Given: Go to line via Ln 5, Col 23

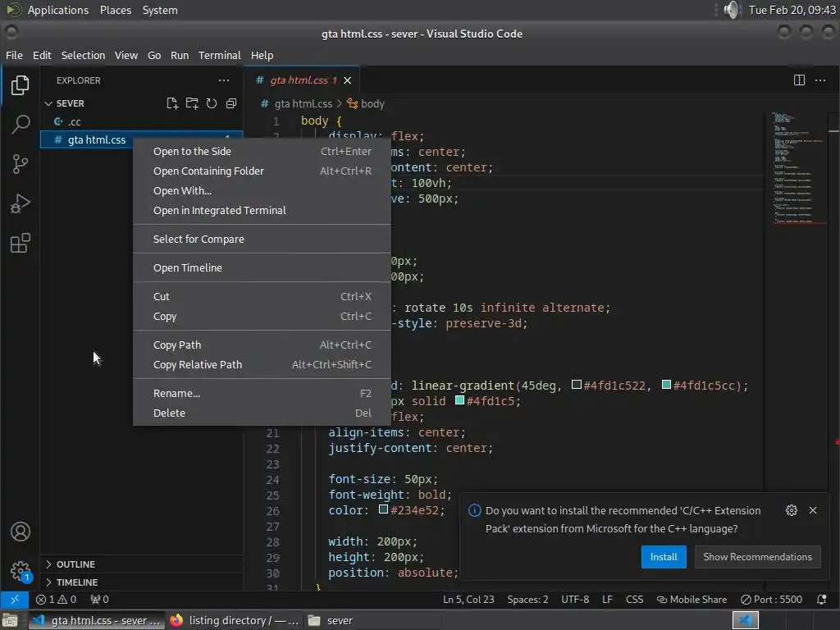Looking at the screenshot, I should pyautogui.click(x=468, y=600).
